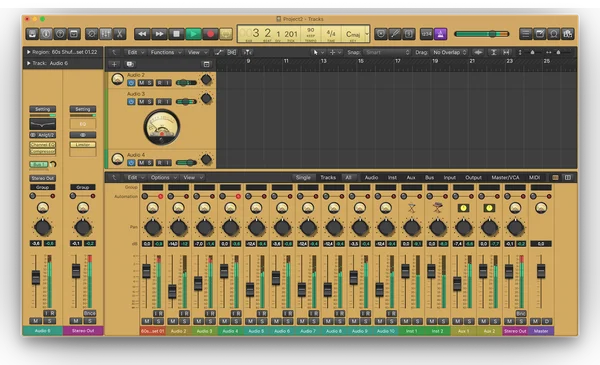Viewport: 600px width, 365px height.
Task: Toggle narrow channel strips button in mixer
Action: point(555,178)
